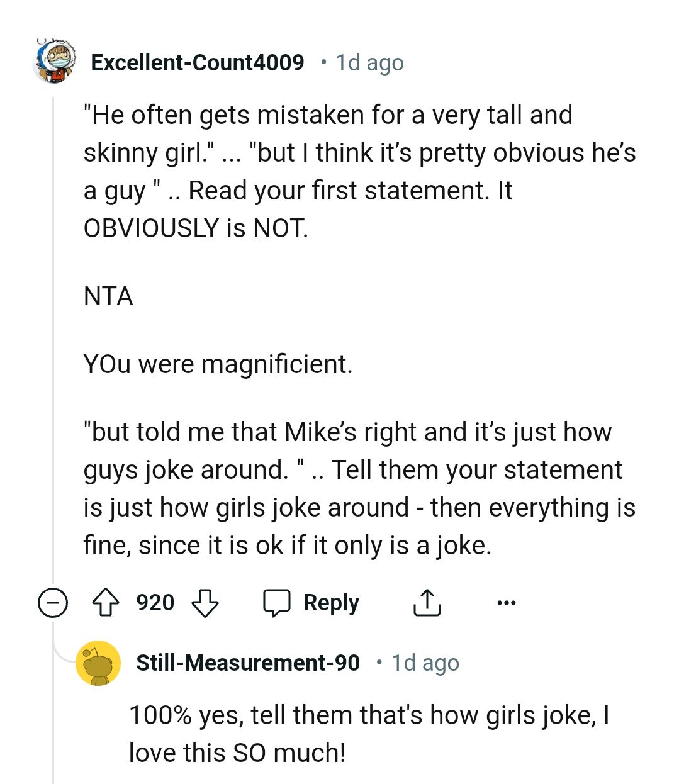Click the share arrow icon
Screen dimensions: 679x784
coord(427,602)
